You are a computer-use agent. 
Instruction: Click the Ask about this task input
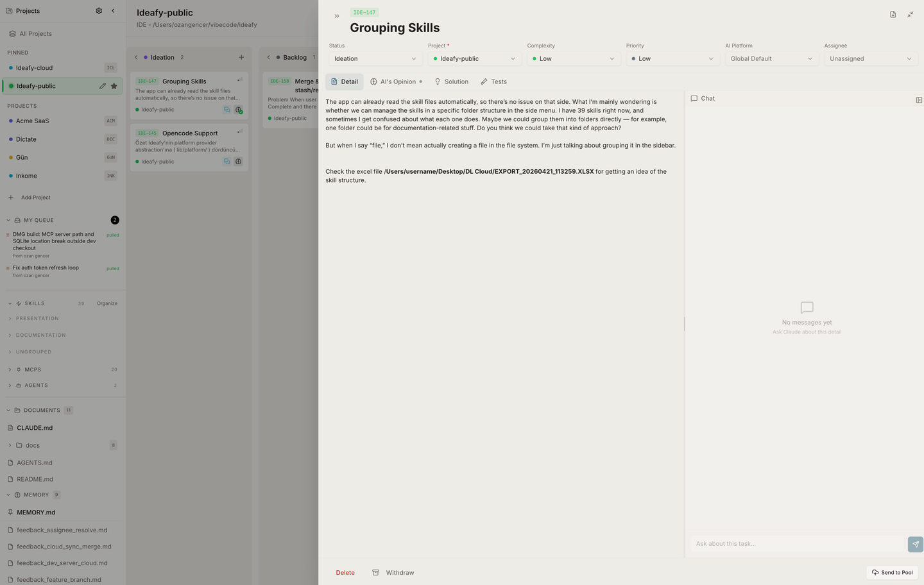pyautogui.click(x=798, y=544)
